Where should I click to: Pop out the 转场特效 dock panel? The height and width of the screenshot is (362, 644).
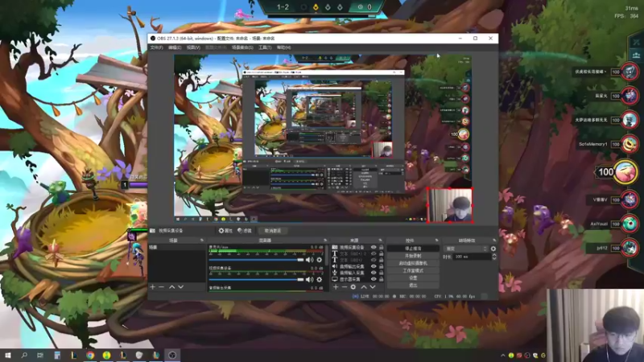point(494,240)
